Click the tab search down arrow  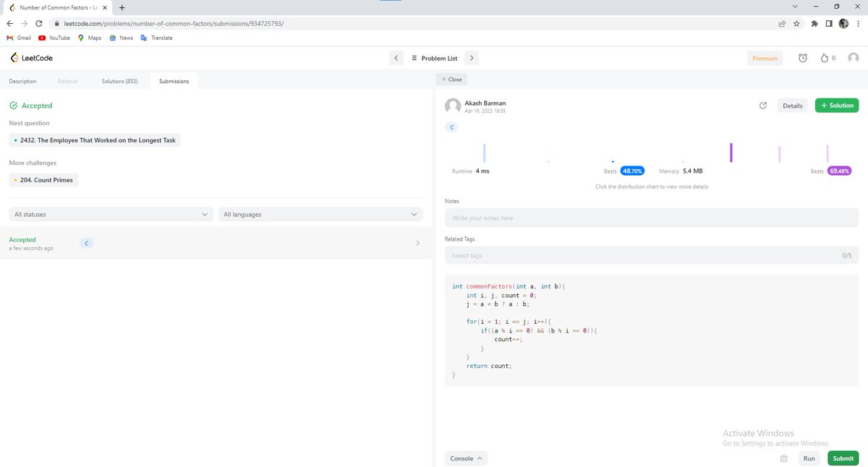click(795, 7)
